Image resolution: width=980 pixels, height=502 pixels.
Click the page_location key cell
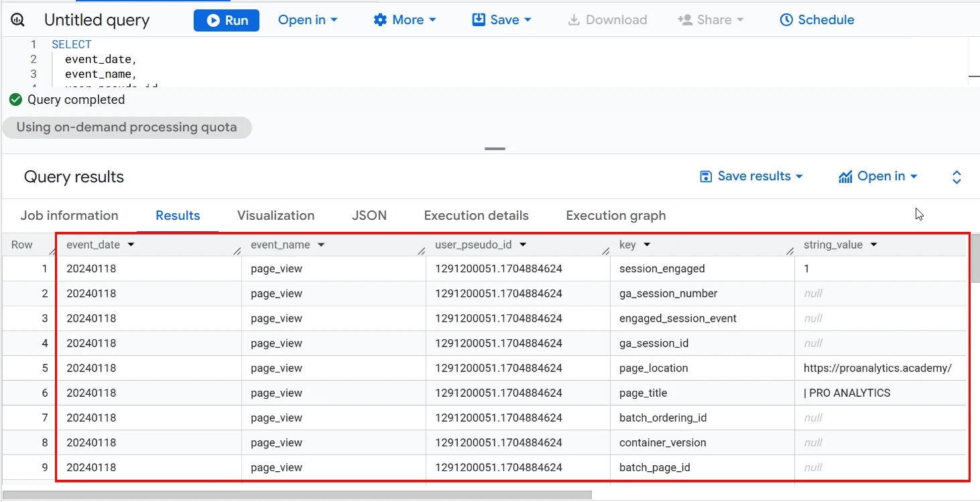[x=702, y=368]
